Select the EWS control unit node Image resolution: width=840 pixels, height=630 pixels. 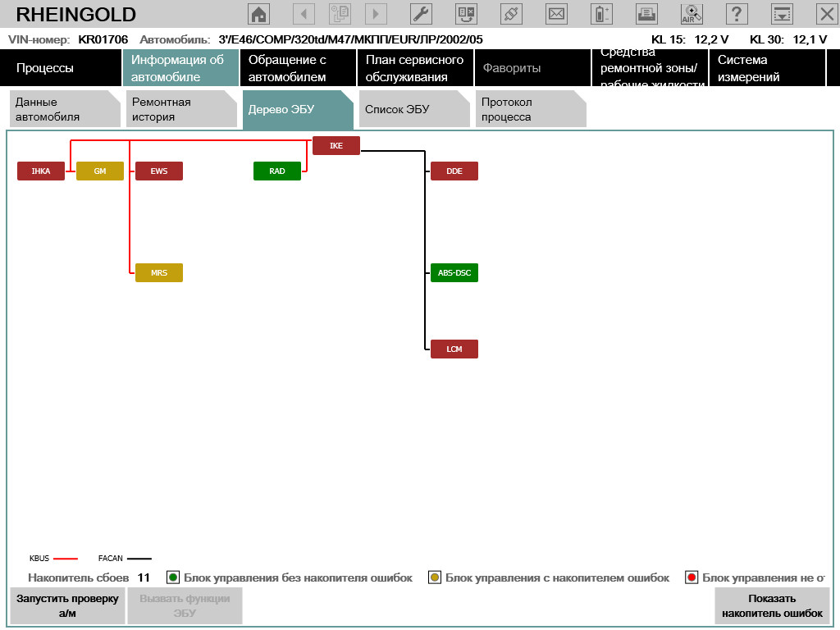click(x=159, y=171)
